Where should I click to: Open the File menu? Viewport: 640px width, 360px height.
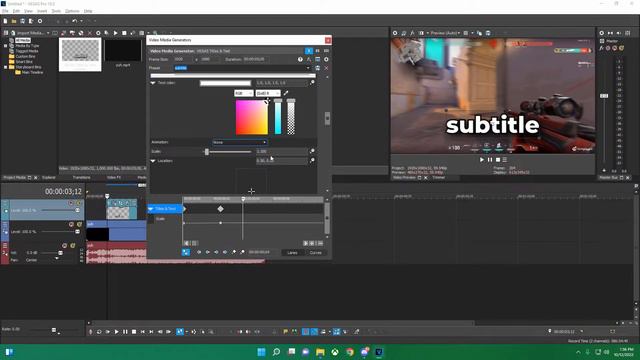tap(5, 11)
